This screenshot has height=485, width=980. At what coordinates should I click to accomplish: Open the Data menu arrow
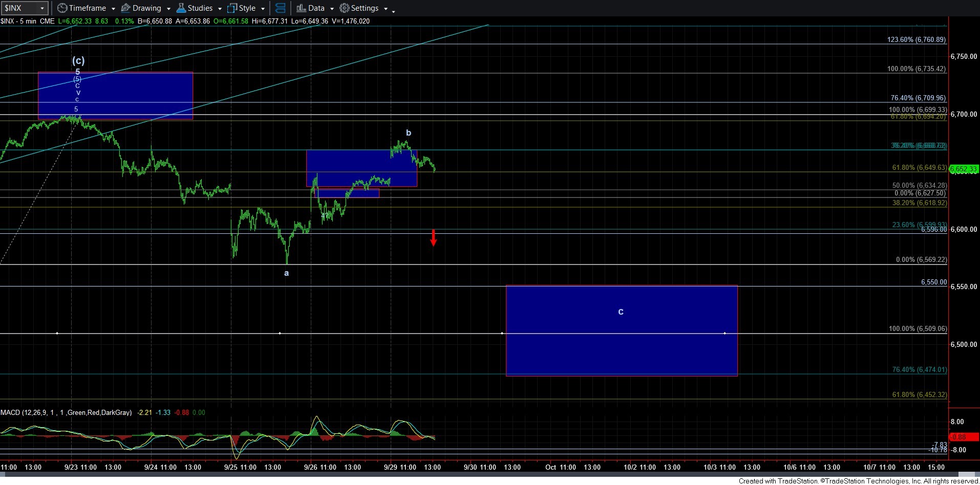[x=332, y=9]
